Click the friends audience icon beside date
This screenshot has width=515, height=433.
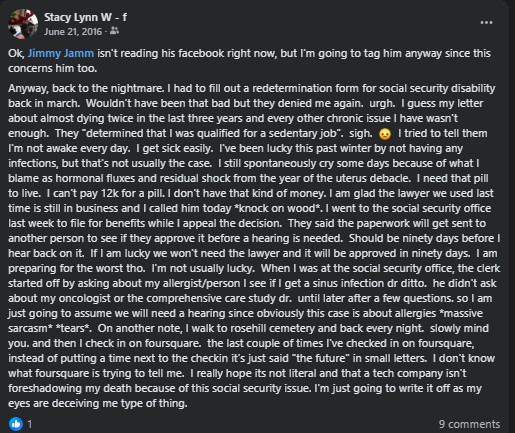(x=114, y=31)
